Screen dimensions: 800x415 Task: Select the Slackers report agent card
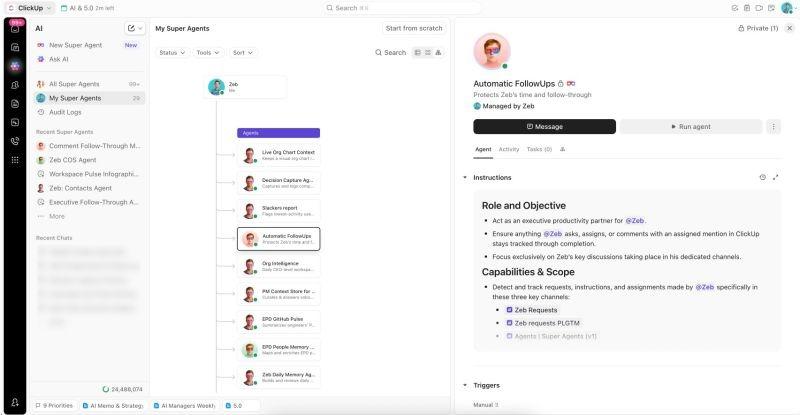click(279, 211)
